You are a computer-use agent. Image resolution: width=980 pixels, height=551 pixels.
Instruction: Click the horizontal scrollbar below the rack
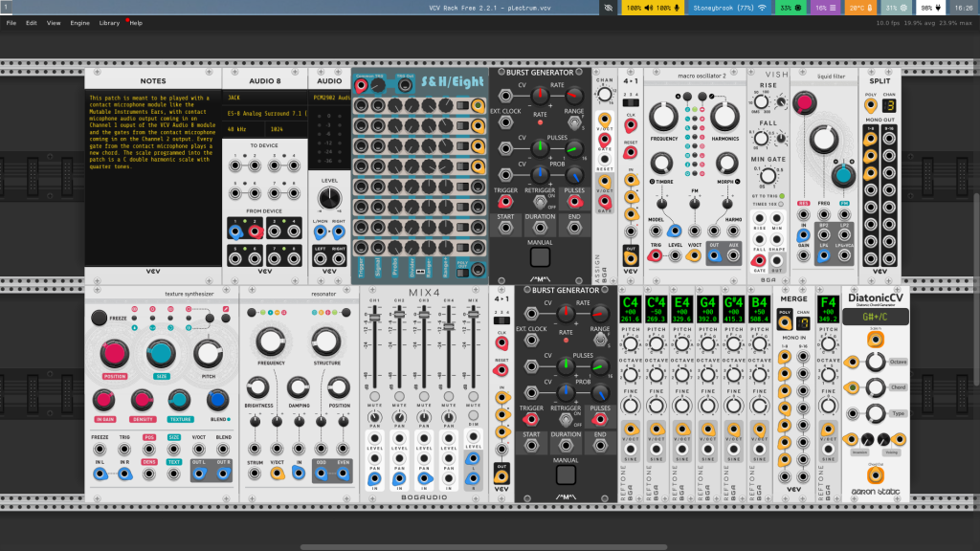tap(483, 547)
